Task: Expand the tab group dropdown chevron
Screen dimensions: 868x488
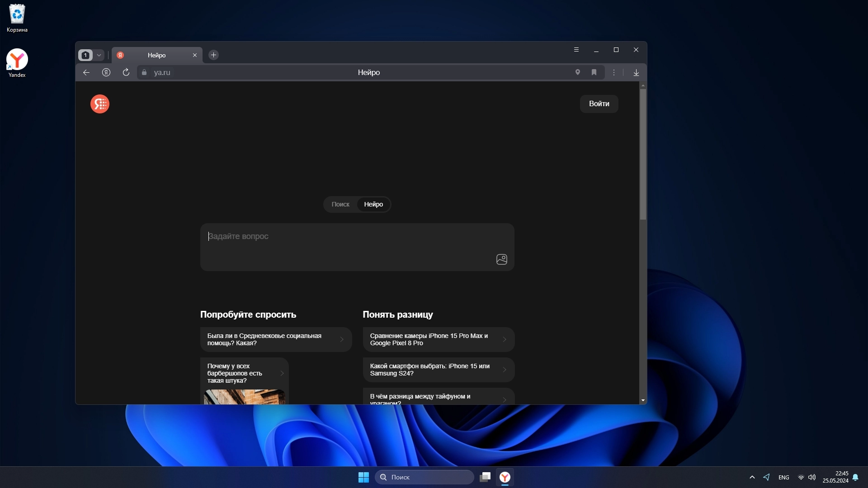Action: [x=99, y=55]
